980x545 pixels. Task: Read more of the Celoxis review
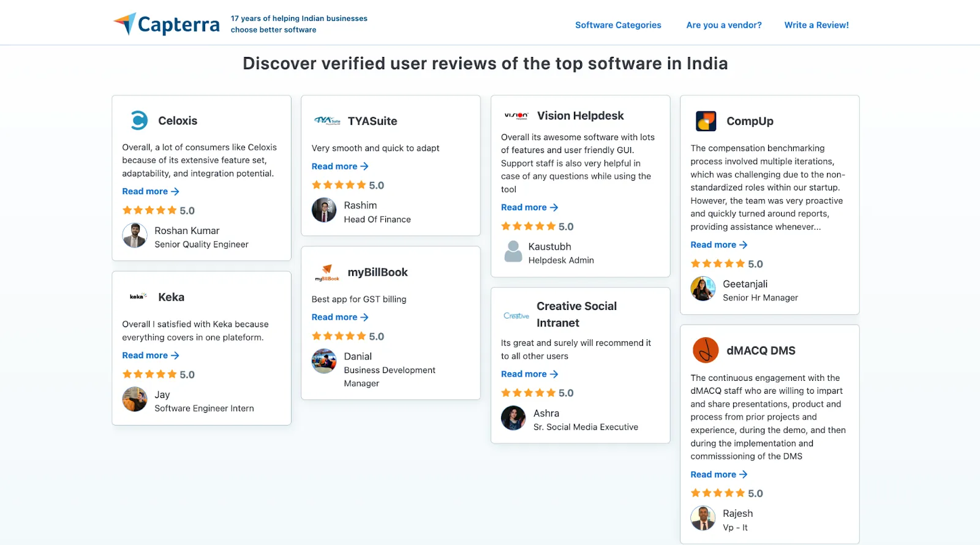[x=151, y=191]
